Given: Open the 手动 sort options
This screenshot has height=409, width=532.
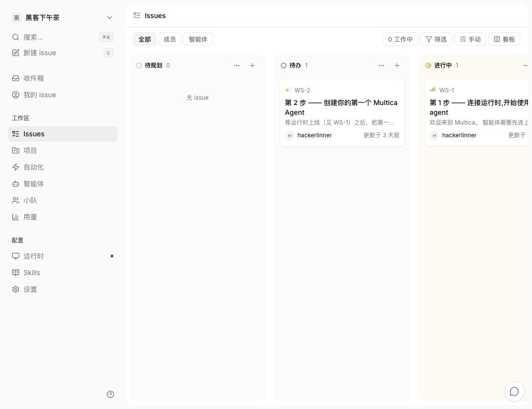Looking at the screenshot, I should (470, 40).
